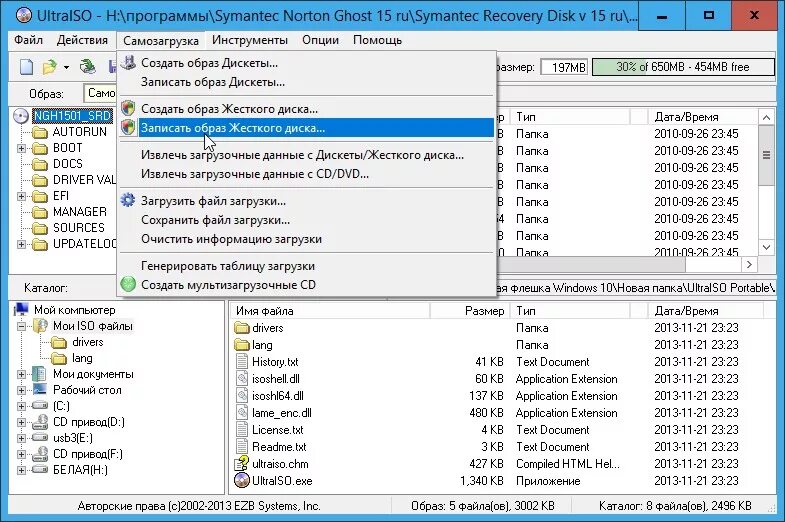The image size is (785, 522).
Task: Expand the Мои документы node
Action: [x=21, y=374]
